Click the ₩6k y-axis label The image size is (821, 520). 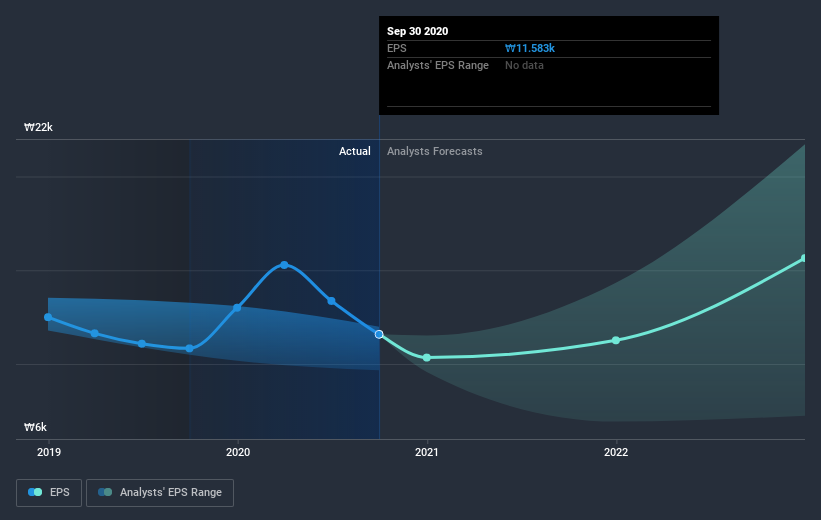coord(36,427)
